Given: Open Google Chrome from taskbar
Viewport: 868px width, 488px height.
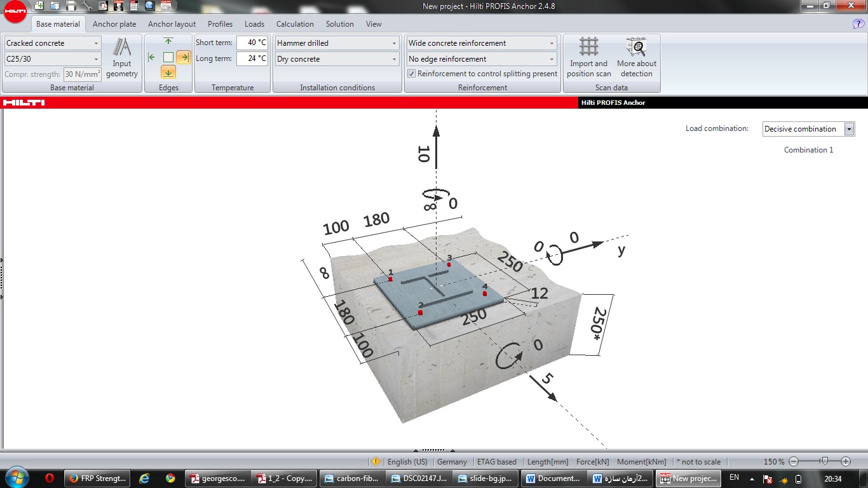Looking at the screenshot, I should [x=170, y=478].
